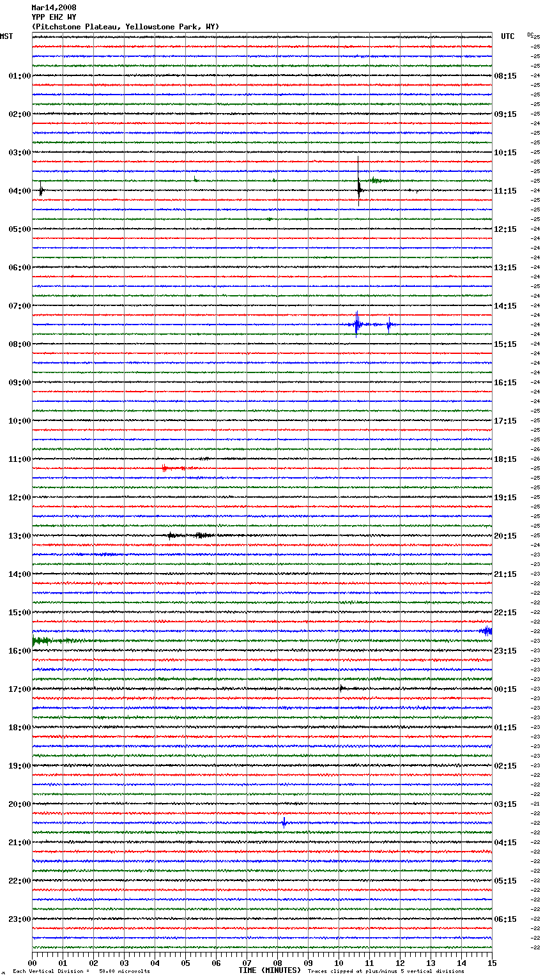Click the 16:15 UTC time label
The height and width of the screenshot is (980, 543).
[505, 383]
